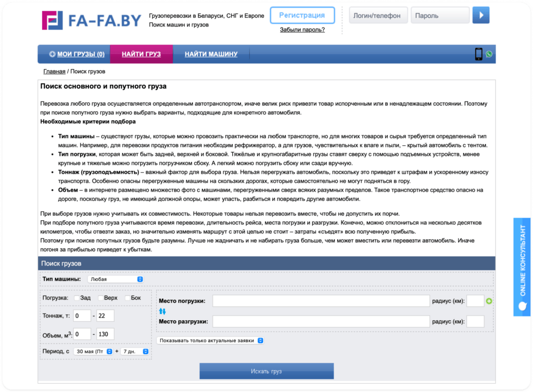Open WhatsApp contact icon
Viewport: 533px width, 392px height.
(490, 54)
